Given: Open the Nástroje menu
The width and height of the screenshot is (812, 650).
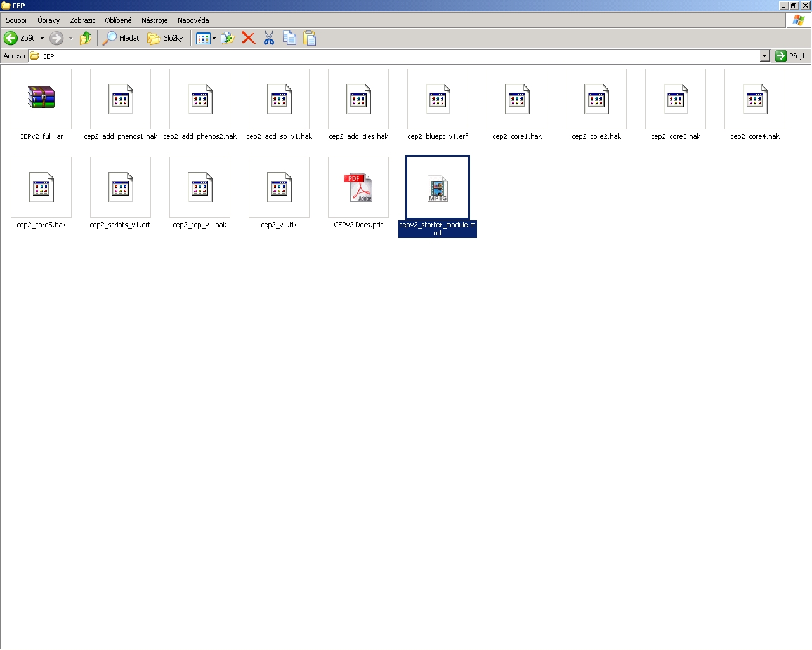Looking at the screenshot, I should (x=154, y=20).
